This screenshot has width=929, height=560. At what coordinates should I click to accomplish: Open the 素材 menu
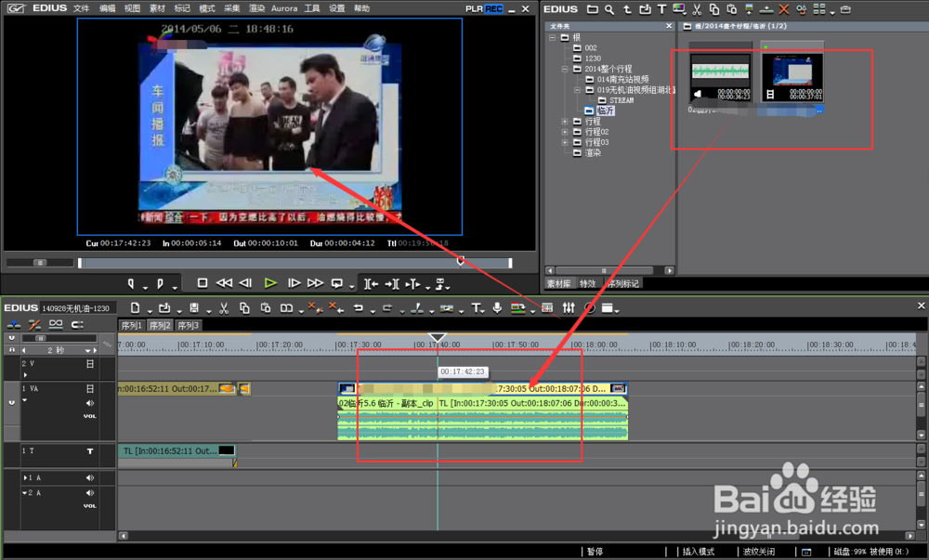(x=157, y=8)
